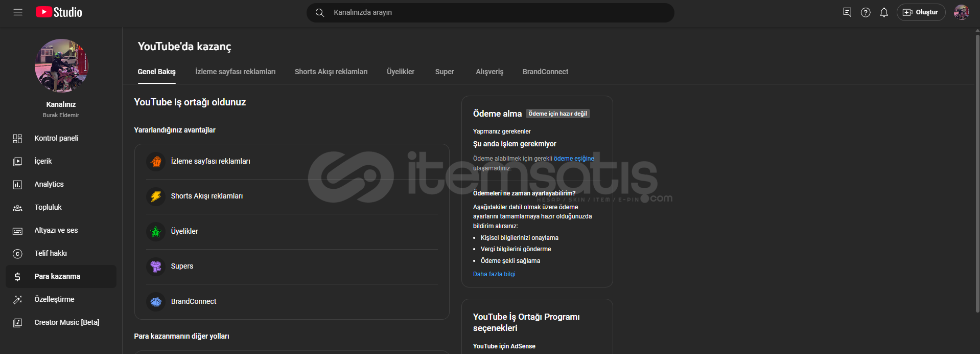980x354 pixels.
Task: Open Altyazı ve ses in sidebar
Action: [61, 230]
